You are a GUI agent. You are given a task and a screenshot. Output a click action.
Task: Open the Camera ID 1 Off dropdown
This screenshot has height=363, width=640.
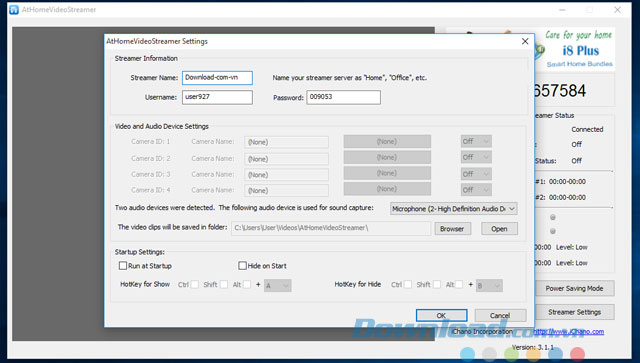(476, 142)
